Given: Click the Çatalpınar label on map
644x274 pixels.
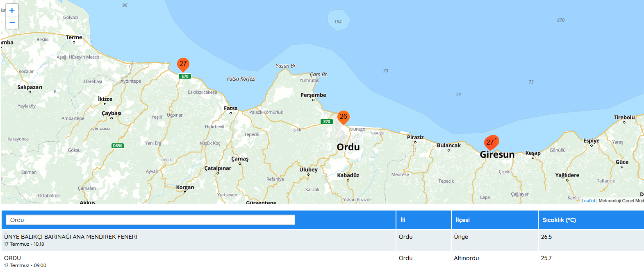Looking at the screenshot, I should [218, 168].
